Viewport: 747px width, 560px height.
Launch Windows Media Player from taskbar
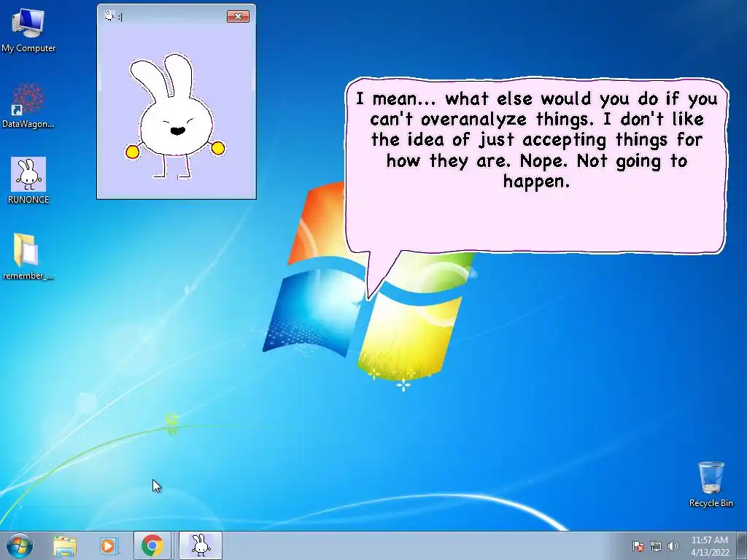[x=108, y=545]
